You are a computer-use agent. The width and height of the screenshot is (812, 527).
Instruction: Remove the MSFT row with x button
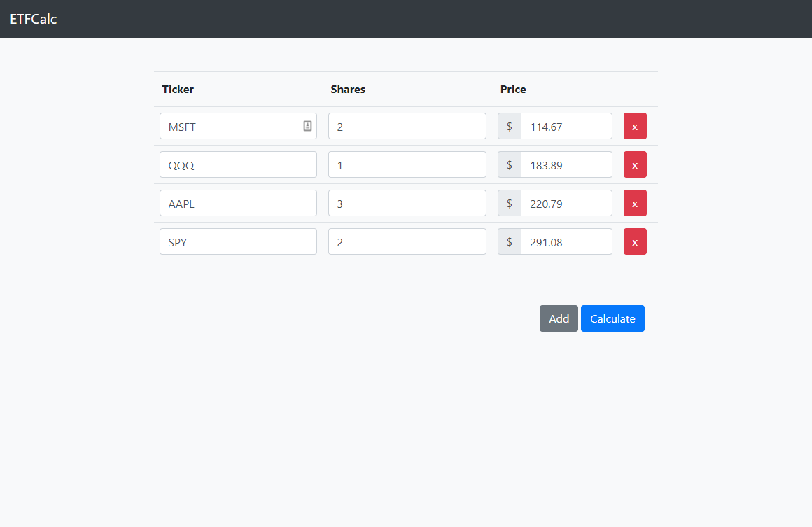pos(635,126)
